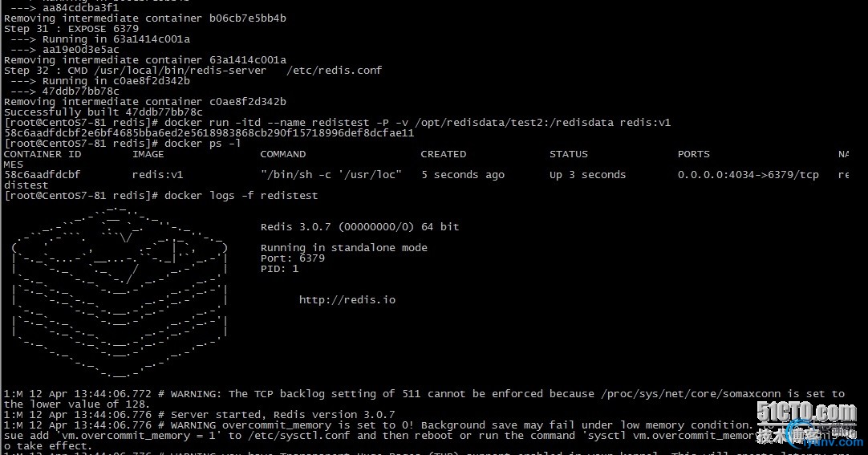Viewport: 868px width, 455px height.
Task: Click the STATUS column header text
Action: click(569, 154)
